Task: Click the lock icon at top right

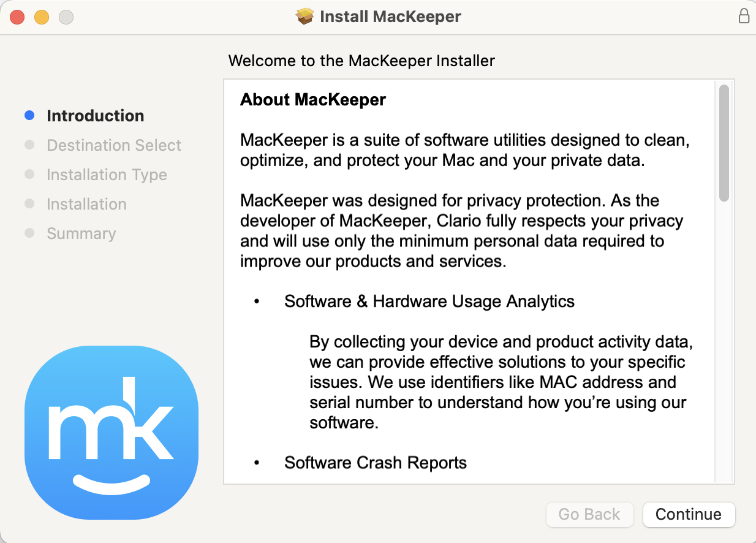Action: [744, 17]
